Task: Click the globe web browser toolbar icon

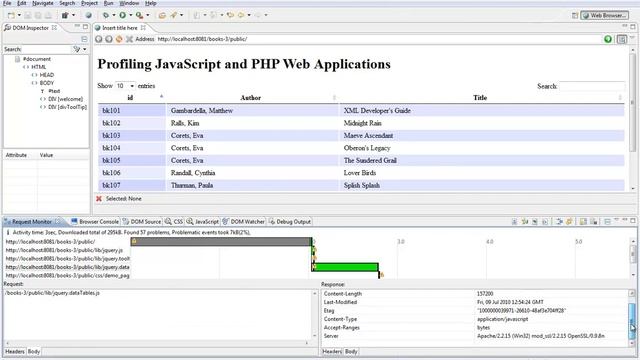Action: (x=88, y=16)
